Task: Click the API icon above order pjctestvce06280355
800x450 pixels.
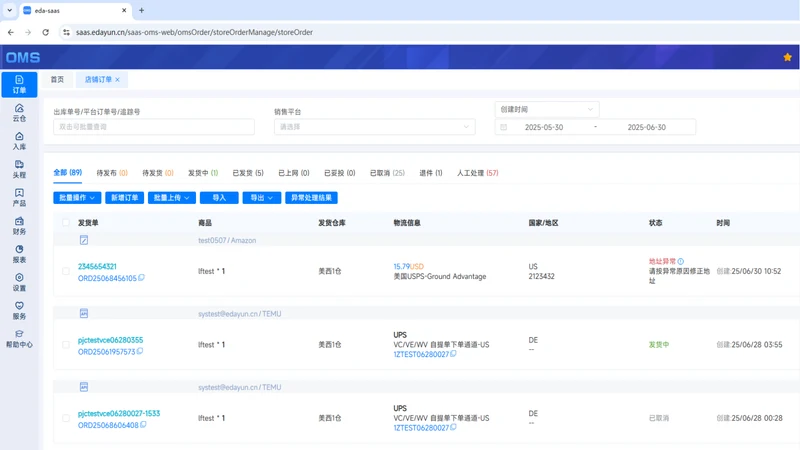Action: (x=84, y=313)
